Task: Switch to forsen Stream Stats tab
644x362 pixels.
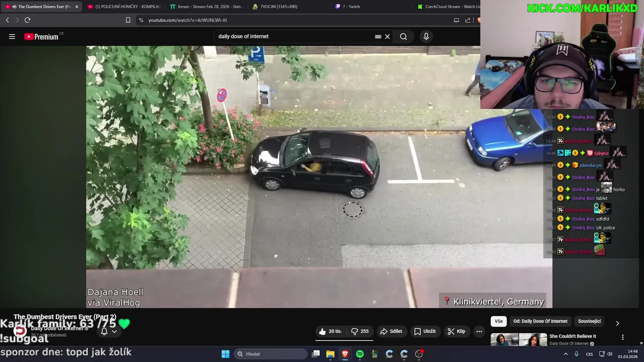Action: tap(206, 7)
